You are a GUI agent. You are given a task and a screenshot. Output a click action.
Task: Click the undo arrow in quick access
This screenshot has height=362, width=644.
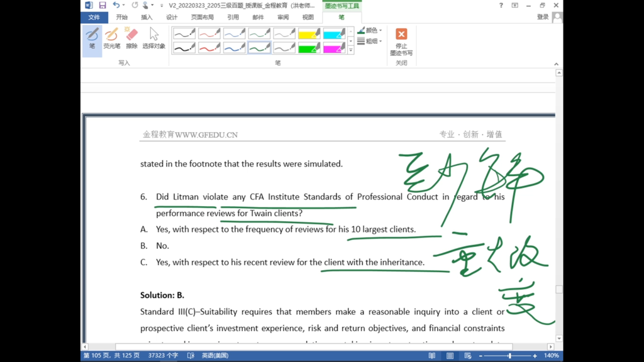coord(116,5)
